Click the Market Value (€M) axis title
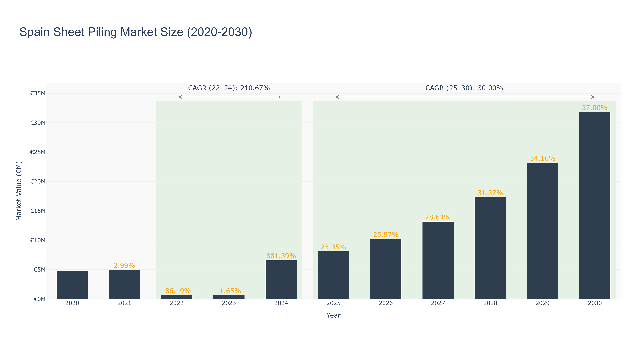 coord(19,191)
